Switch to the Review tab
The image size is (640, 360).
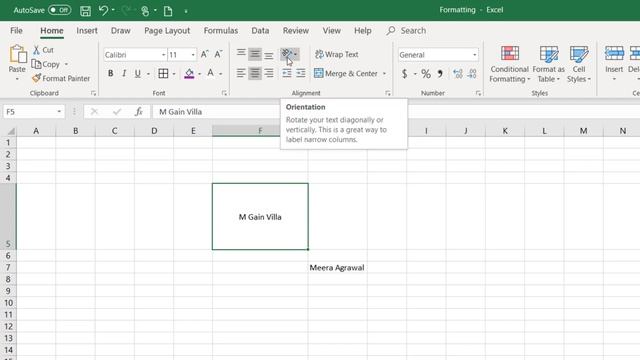pyautogui.click(x=296, y=31)
